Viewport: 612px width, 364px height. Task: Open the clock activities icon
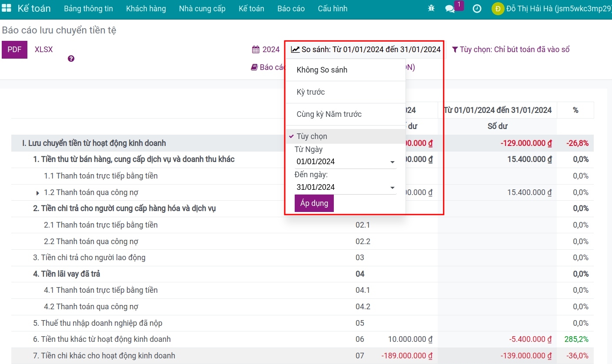477,9
